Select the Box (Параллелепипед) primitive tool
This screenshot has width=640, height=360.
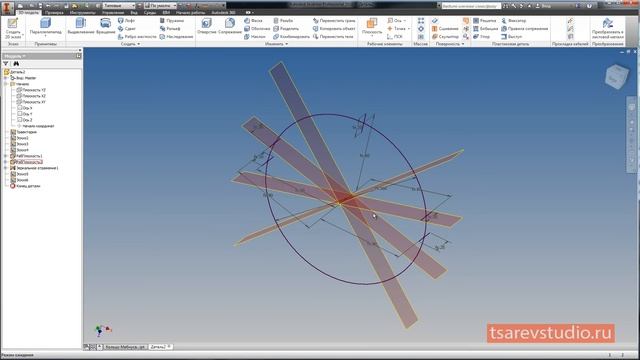point(45,27)
